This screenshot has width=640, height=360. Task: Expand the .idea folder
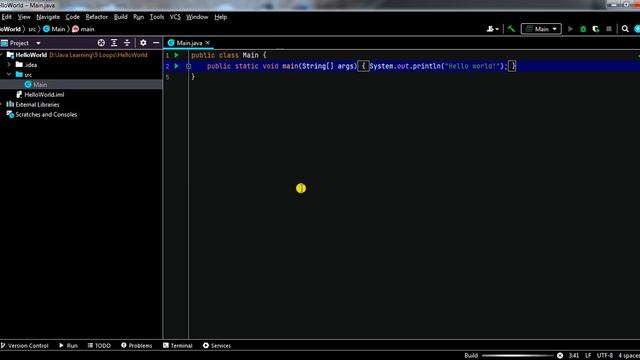point(9,64)
